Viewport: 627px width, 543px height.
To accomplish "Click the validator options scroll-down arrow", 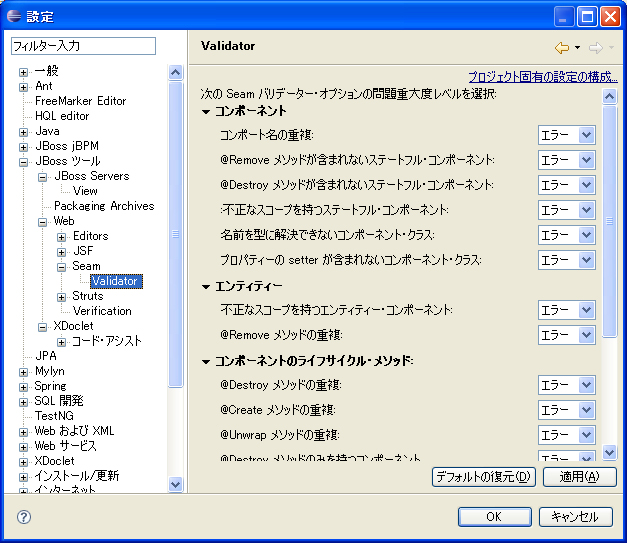I will [x=609, y=452].
